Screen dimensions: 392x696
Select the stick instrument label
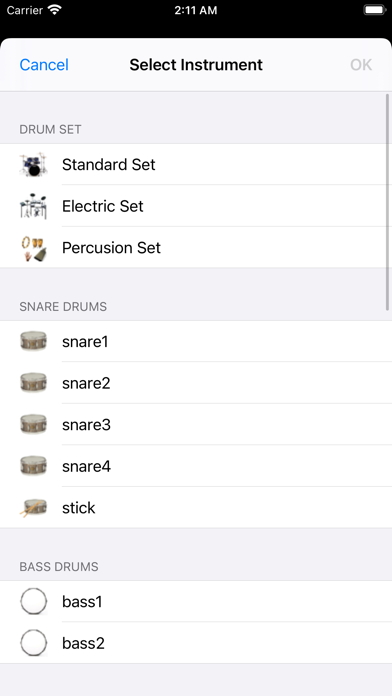[x=79, y=508]
